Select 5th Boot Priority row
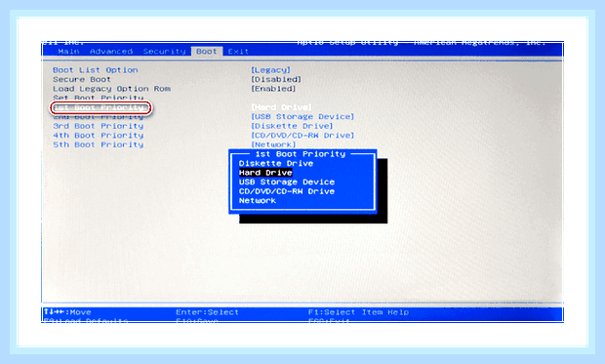This screenshot has width=605, height=364. click(x=98, y=144)
